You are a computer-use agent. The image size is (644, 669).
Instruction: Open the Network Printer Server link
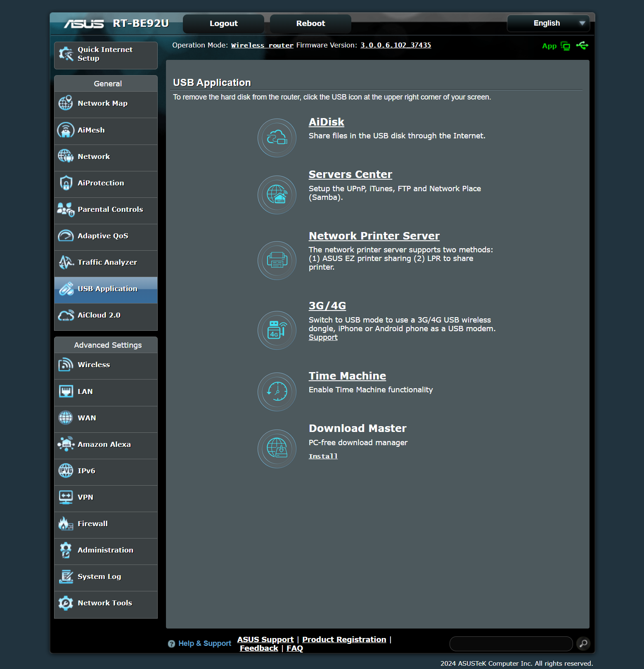(374, 236)
